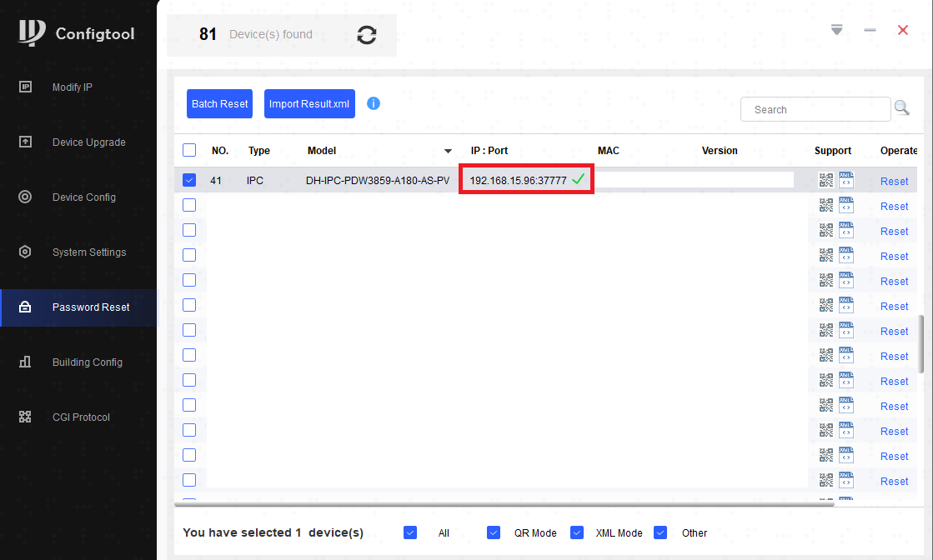Open Device Config page
Viewport: 933px width, 560px height.
point(84,197)
